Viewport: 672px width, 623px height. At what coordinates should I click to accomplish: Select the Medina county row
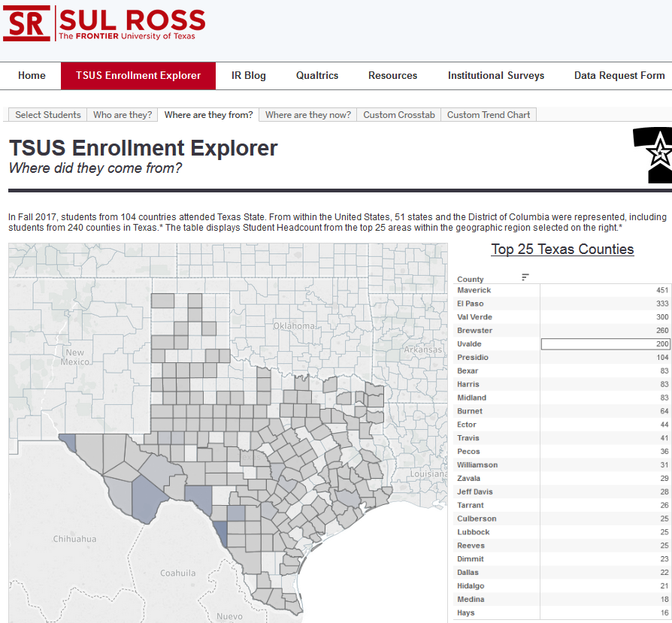tap(562, 599)
